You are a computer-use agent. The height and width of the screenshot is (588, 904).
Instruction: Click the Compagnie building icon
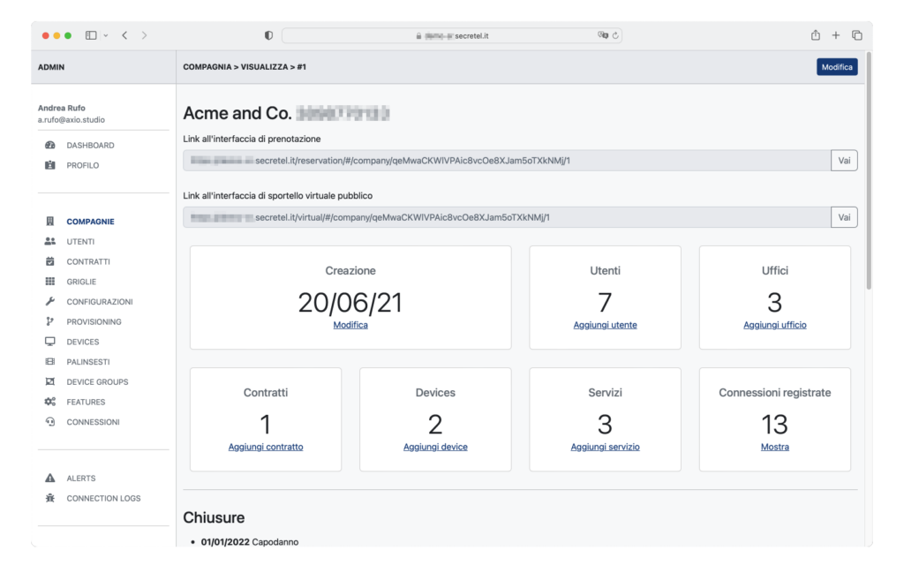(x=50, y=222)
